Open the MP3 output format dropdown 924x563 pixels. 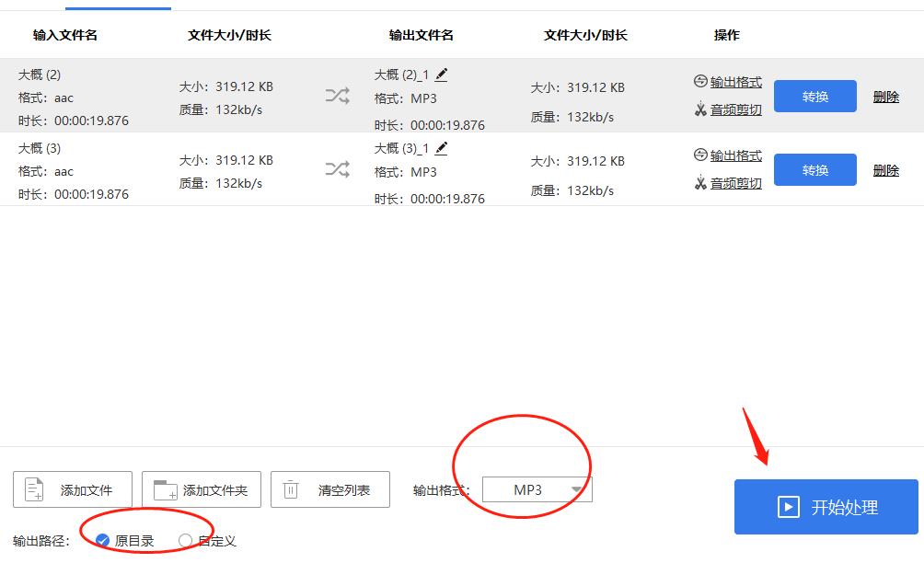pos(537,489)
